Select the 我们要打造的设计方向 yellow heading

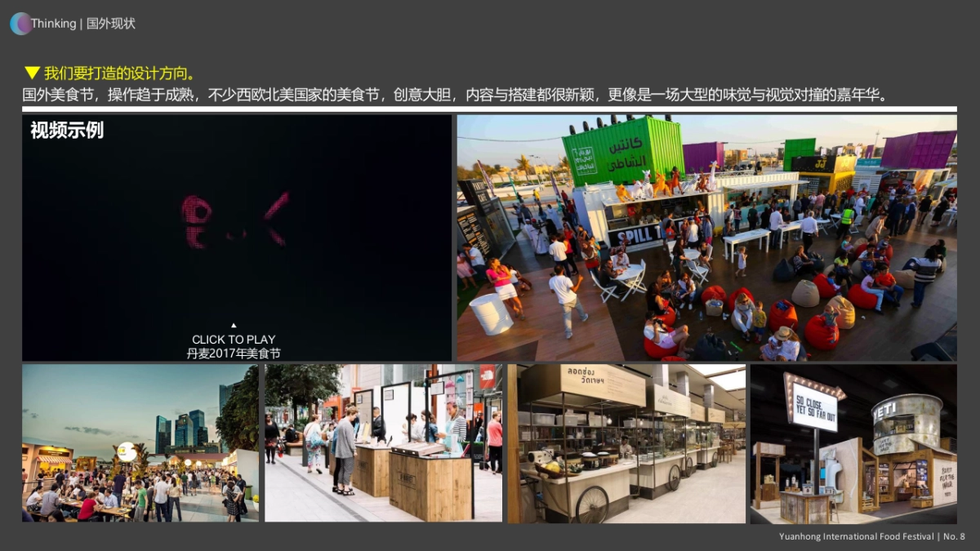(120, 73)
